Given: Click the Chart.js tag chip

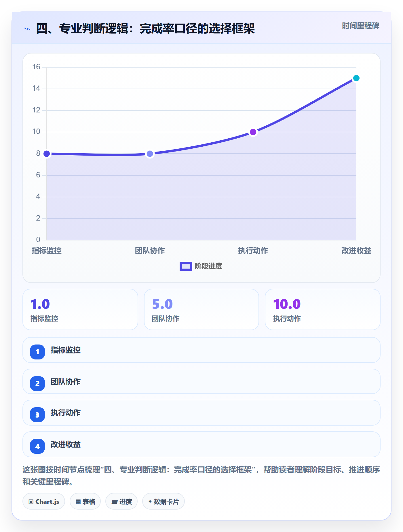Looking at the screenshot, I should (x=44, y=502).
